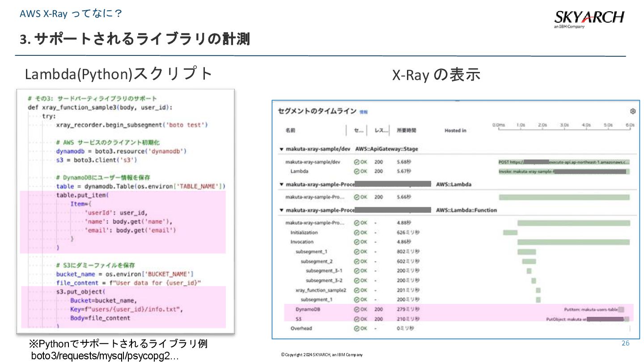
Task: Click the 5.68秒 duration value
Action: click(x=403, y=162)
